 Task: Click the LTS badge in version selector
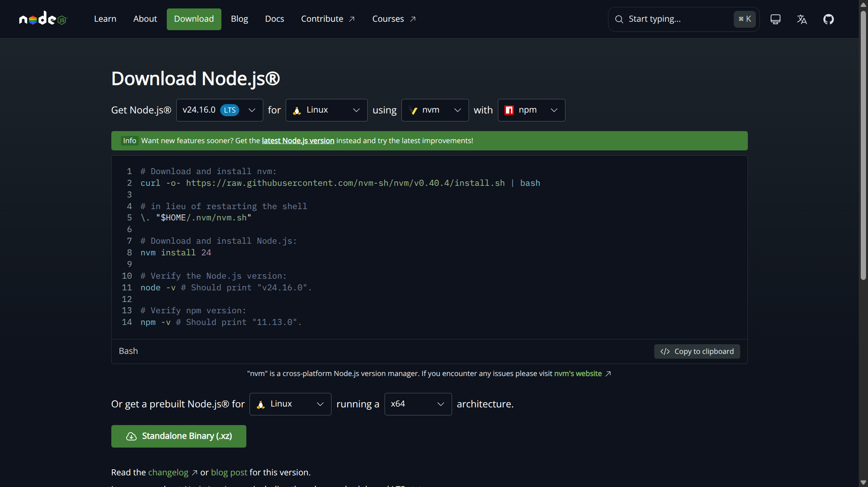[230, 110]
